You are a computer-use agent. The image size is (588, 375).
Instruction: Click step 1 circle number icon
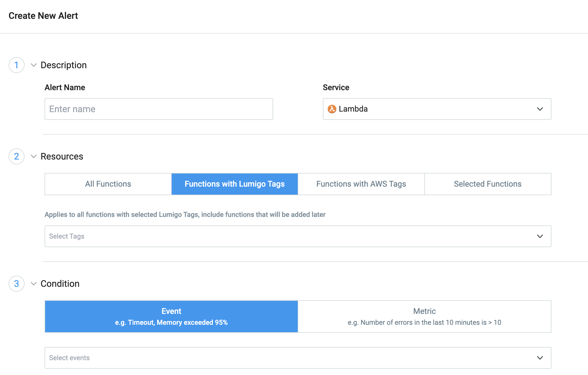[17, 65]
